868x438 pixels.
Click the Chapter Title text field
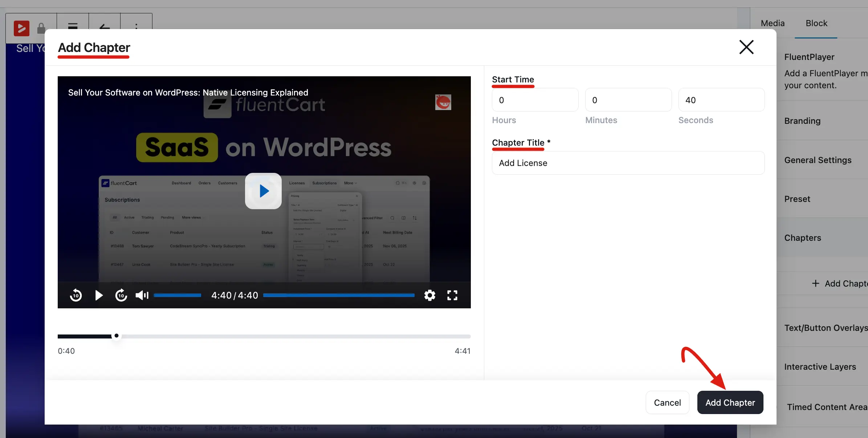628,163
